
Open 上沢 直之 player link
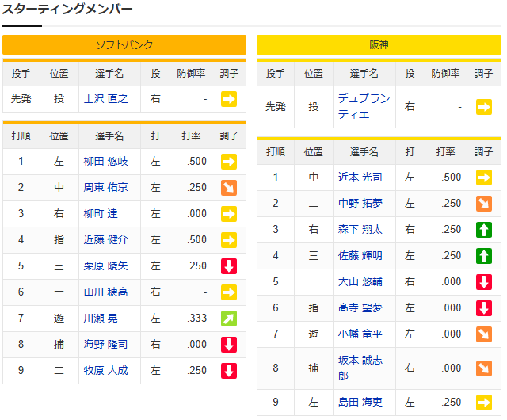click(x=105, y=99)
